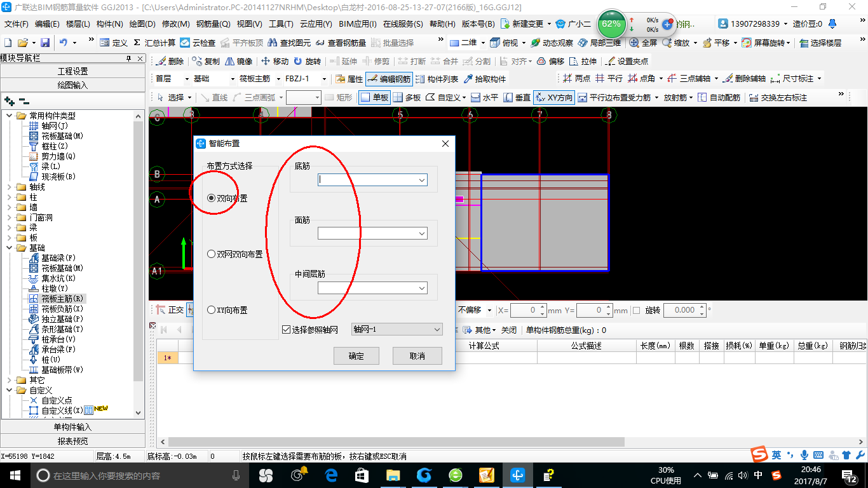Image resolution: width=868 pixels, height=488 pixels.
Task: Open the 中间层筋 combo box dropdown
Action: click(422, 288)
